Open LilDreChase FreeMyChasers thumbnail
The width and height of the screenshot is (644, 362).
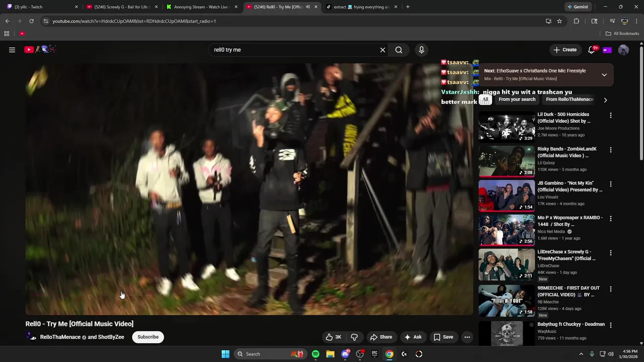click(x=506, y=264)
